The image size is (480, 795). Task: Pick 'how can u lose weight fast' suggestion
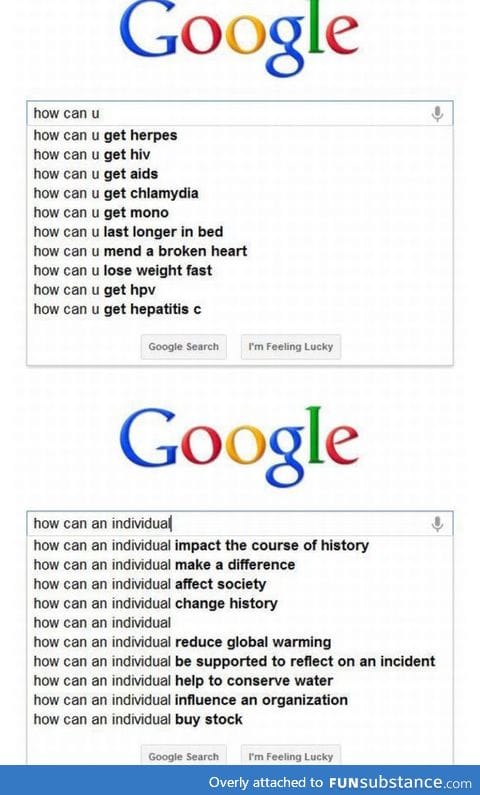[240, 270]
